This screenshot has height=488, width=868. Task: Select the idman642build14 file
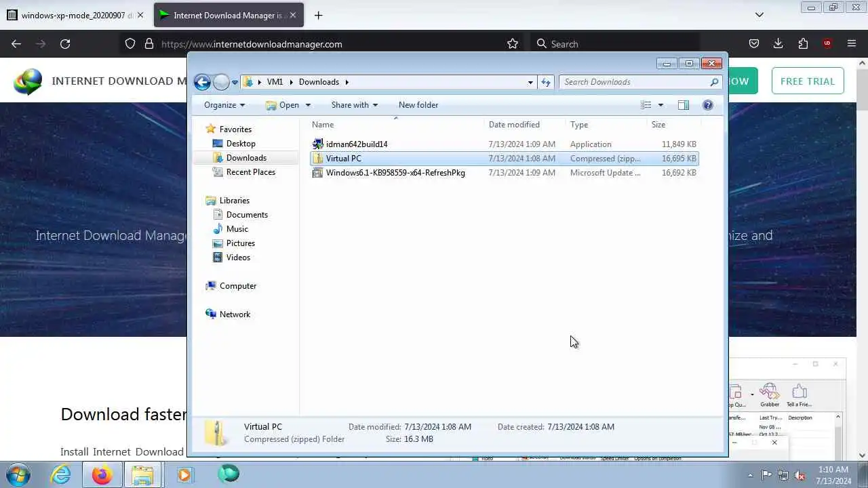click(x=504, y=144)
